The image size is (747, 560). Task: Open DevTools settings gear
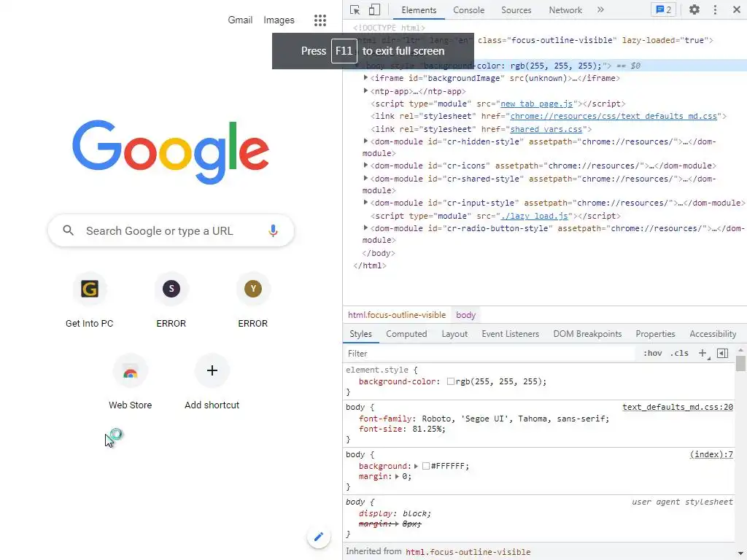(694, 9)
